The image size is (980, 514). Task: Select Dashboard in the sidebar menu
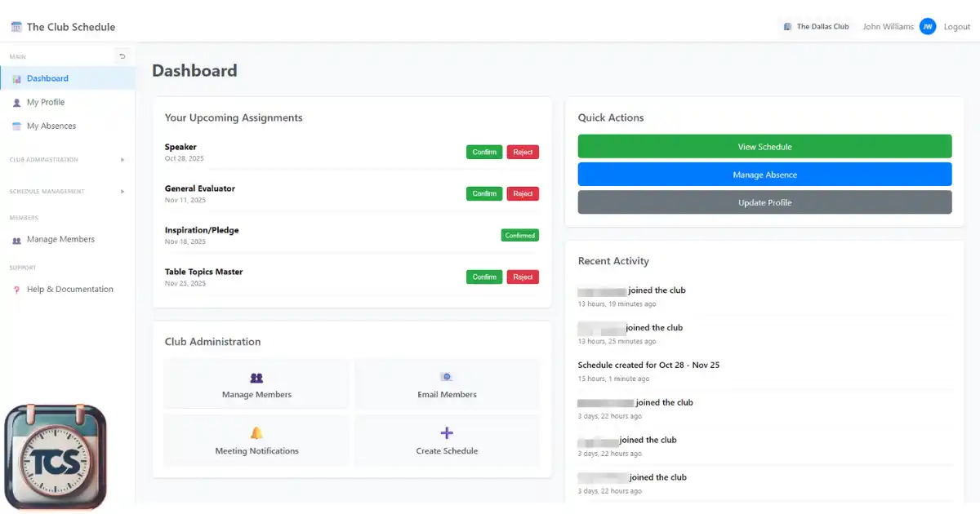tap(47, 79)
